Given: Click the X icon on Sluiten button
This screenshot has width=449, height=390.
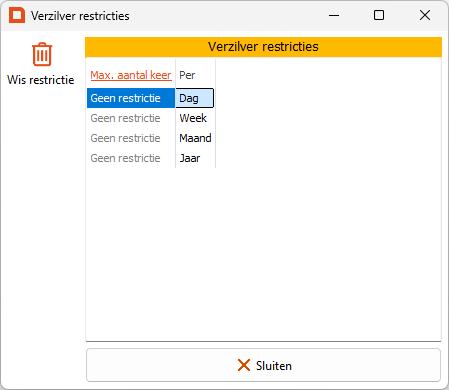Looking at the screenshot, I should [x=244, y=365].
